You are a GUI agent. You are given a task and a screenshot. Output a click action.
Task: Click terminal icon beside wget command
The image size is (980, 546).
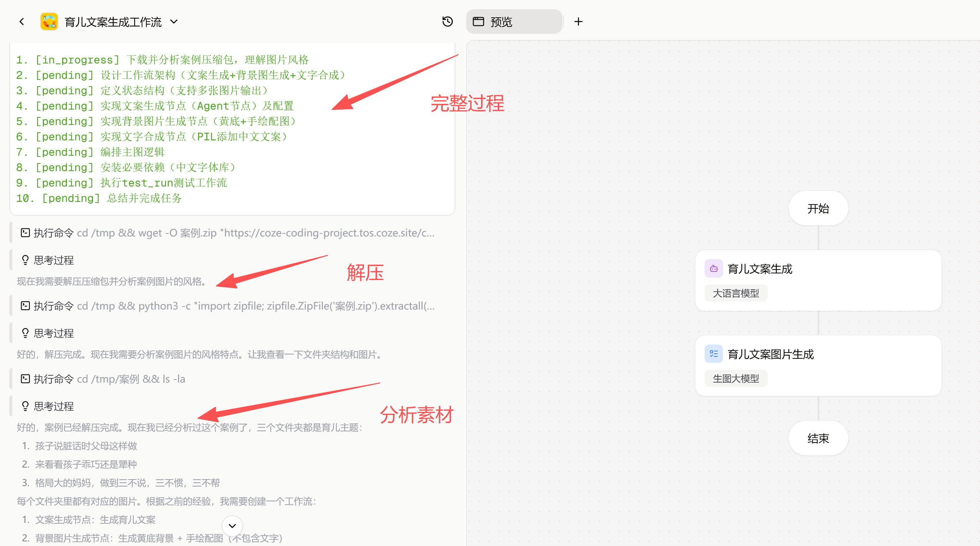point(25,233)
